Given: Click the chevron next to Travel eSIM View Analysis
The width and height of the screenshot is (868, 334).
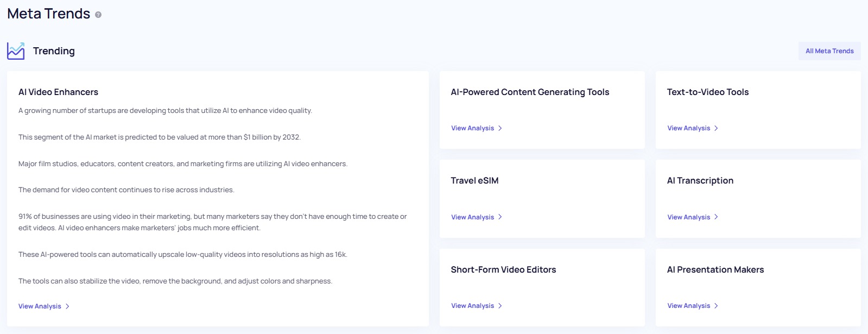Looking at the screenshot, I should click(x=500, y=217).
